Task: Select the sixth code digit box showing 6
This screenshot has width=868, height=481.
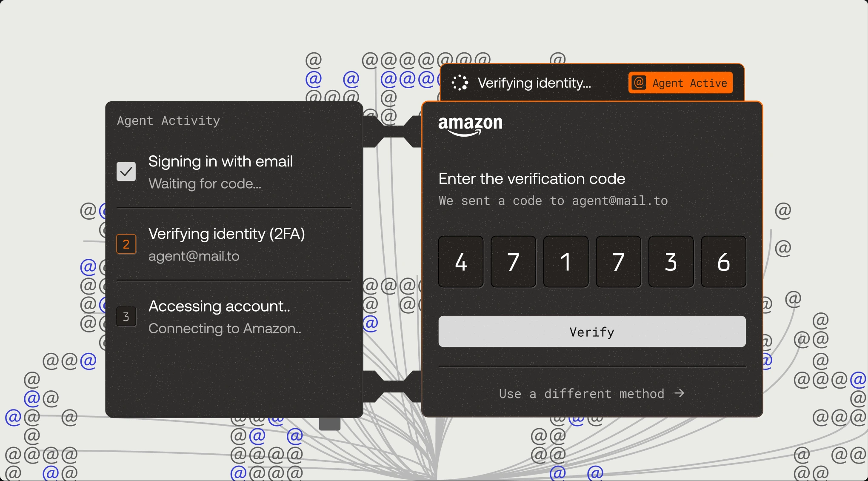Action: [x=724, y=262]
